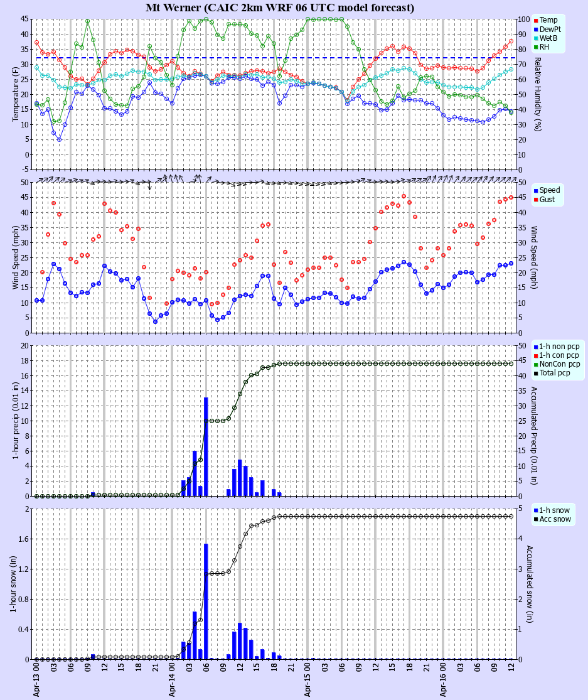The width and height of the screenshot is (588, 700).
Task: Select the blue DewPt legend marker
Action: (x=536, y=29)
